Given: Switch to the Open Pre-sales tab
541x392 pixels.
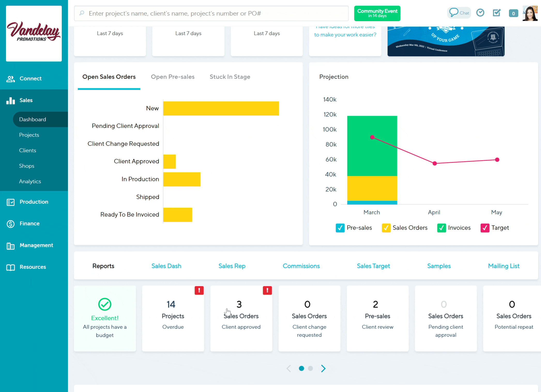Looking at the screenshot, I should point(173,77).
